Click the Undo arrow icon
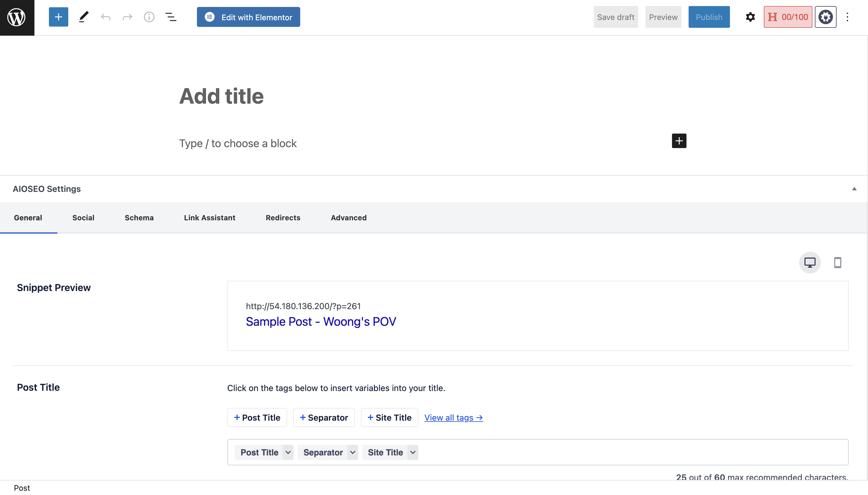Viewport: 868px width, 495px height. pos(106,17)
